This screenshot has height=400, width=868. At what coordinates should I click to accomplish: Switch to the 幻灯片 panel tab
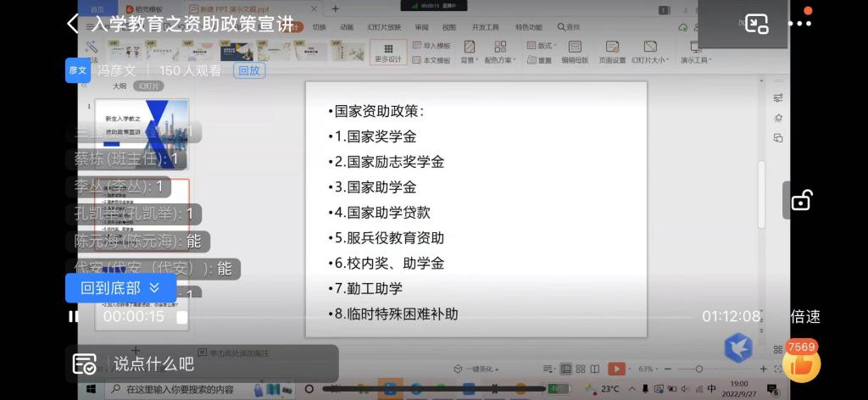click(148, 86)
